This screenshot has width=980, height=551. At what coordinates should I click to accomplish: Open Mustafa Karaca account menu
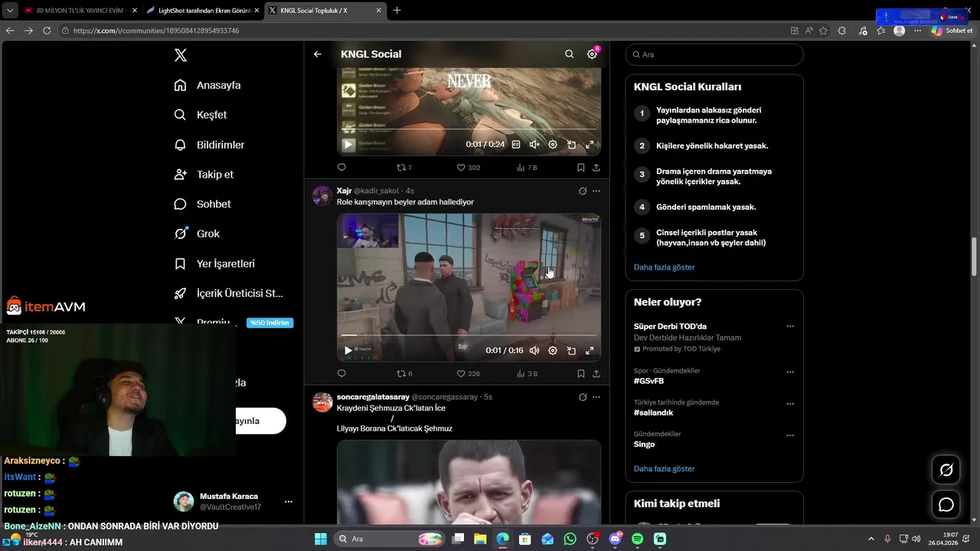tap(234, 501)
